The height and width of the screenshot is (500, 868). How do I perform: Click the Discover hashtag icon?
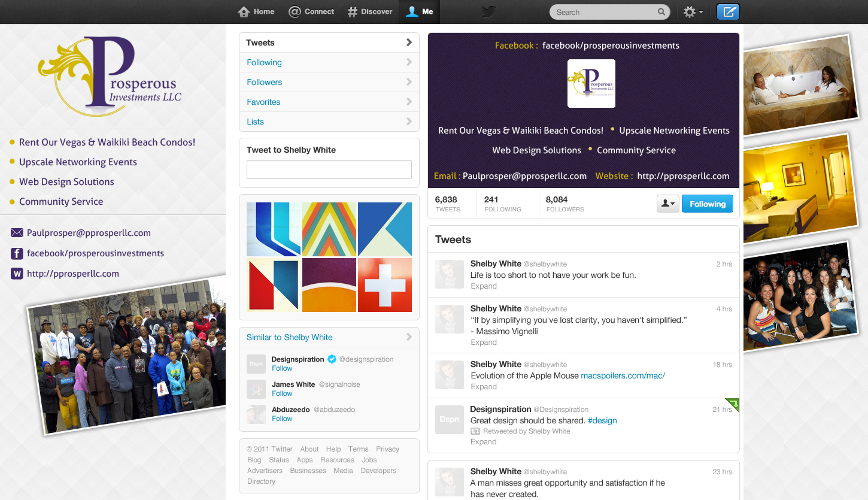pos(353,12)
